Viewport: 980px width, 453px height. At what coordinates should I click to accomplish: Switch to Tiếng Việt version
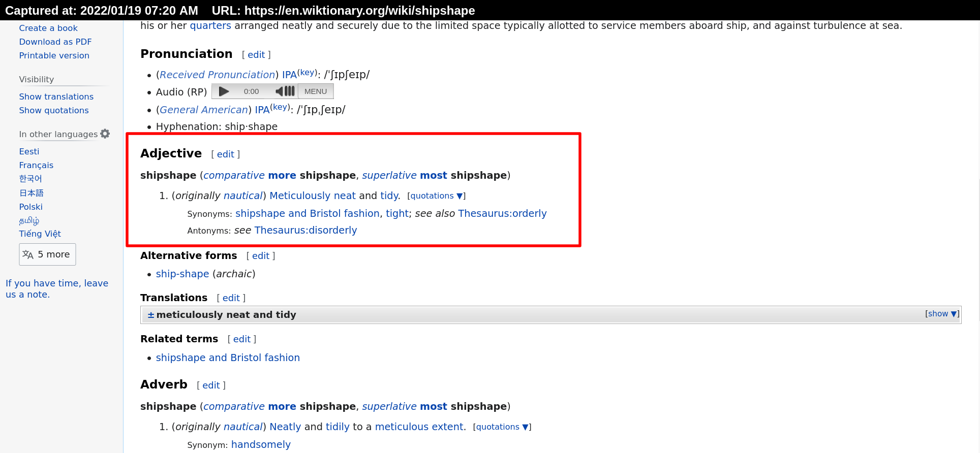coord(40,234)
